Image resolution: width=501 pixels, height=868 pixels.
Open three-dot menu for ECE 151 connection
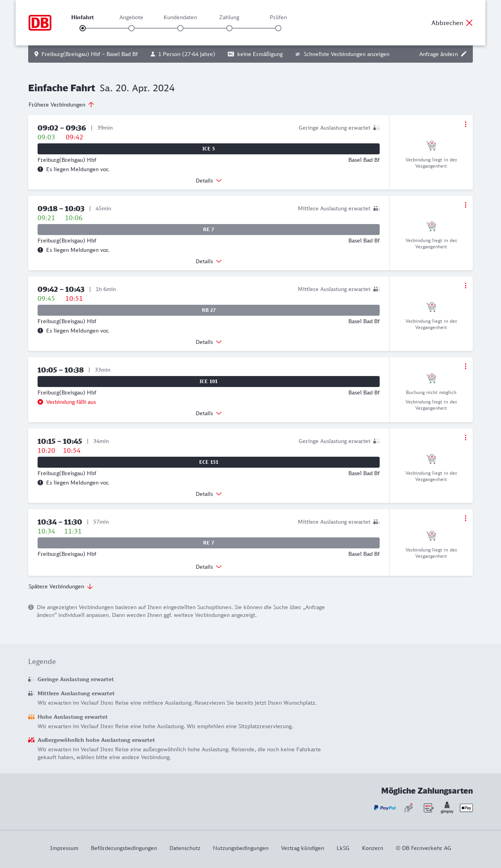click(465, 438)
